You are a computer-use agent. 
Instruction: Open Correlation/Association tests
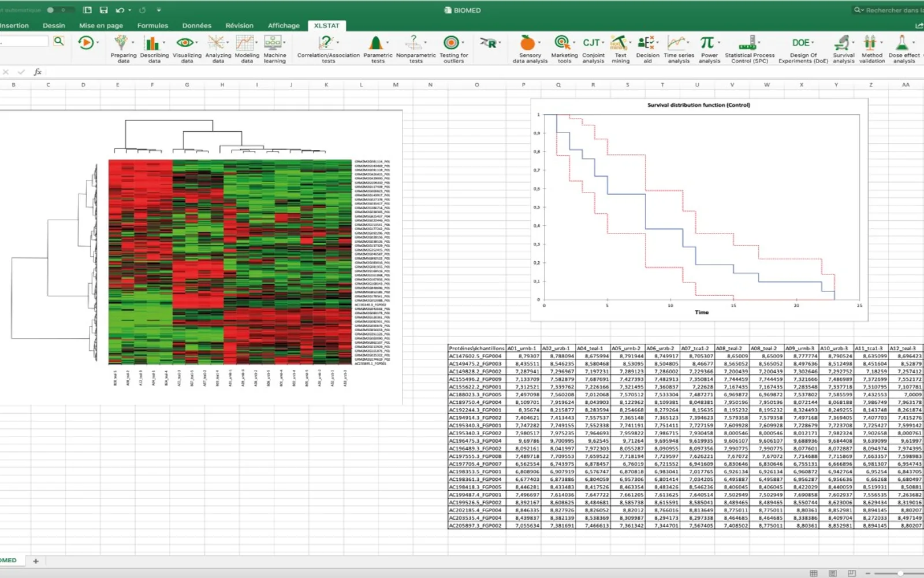328,49
